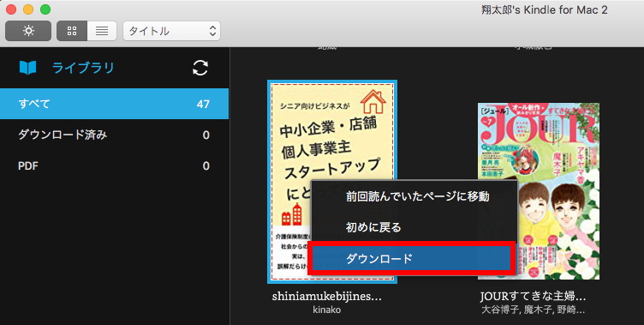Open the タイトル sort dropdown
The height and width of the screenshot is (325, 644).
[x=171, y=31]
